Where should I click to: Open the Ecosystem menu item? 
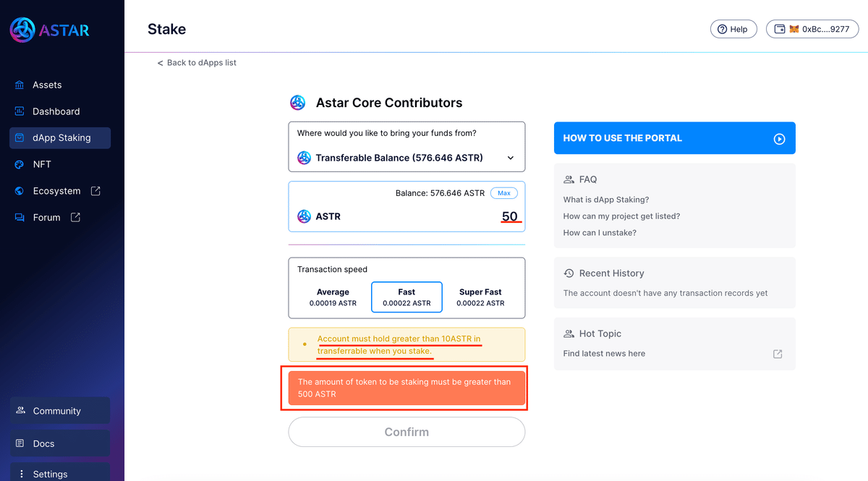tap(60, 191)
